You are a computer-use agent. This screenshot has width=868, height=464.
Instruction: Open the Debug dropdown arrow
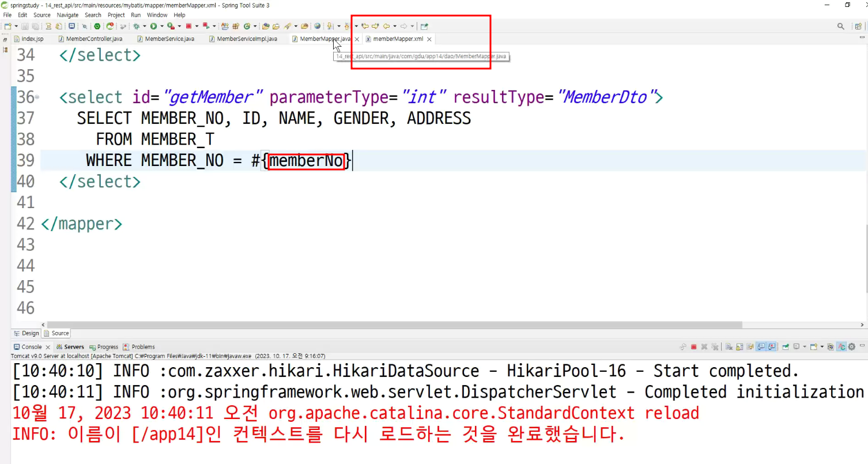(x=144, y=26)
